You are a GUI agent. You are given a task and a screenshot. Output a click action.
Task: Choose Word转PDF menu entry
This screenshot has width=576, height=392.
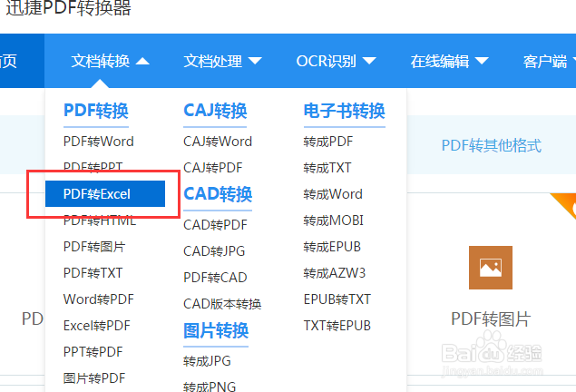(99, 299)
